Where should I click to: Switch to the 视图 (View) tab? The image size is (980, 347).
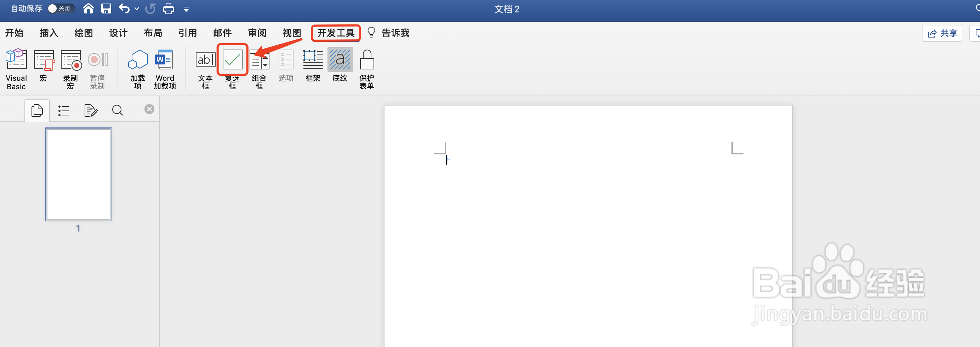[292, 33]
